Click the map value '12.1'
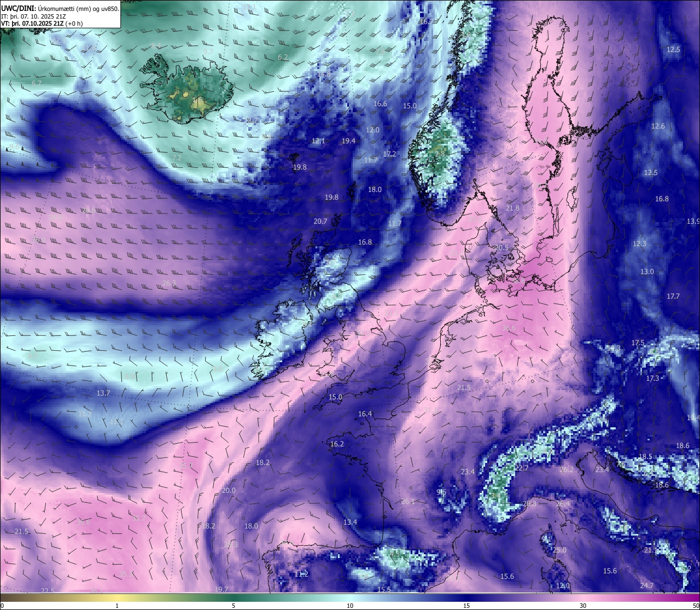 tap(318, 141)
